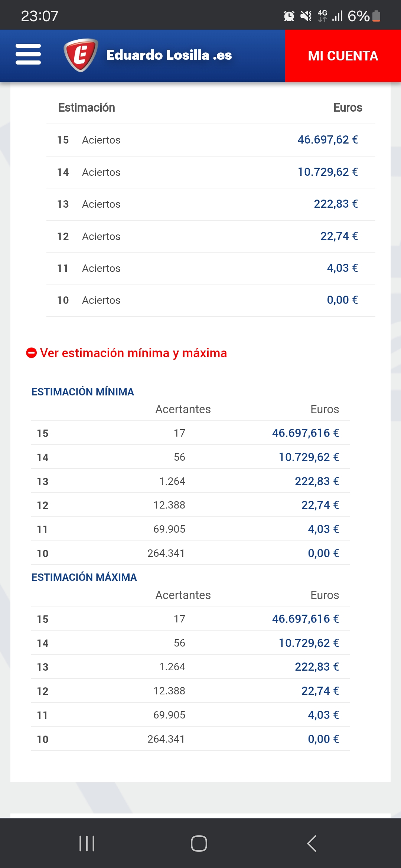The width and height of the screenshot is (401, 868).
Task: Select the ESTIMACIÓN MÁXIMA heading
Action: coord(84,577)
